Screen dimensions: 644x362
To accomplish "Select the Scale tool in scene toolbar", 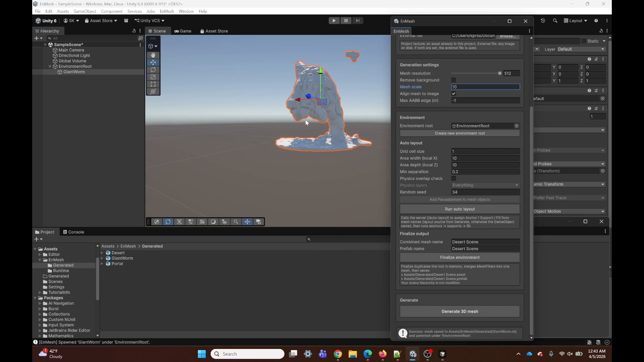I will click(153, 77).
